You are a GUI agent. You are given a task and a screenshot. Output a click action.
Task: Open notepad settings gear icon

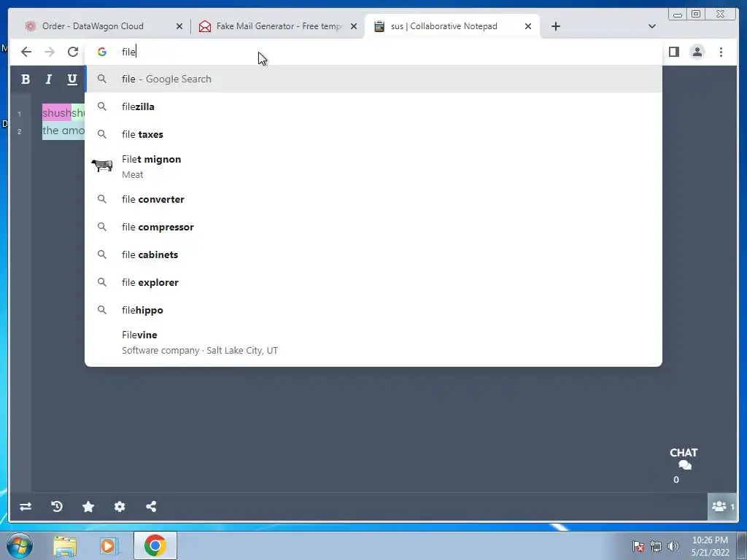click(120, 507)
